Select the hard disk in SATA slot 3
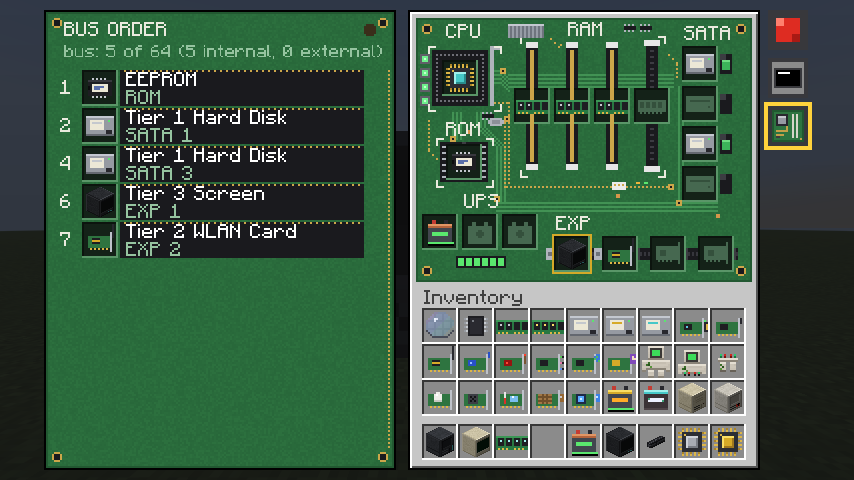The width and height of the screenshot is (854, 480). point(699,144)
